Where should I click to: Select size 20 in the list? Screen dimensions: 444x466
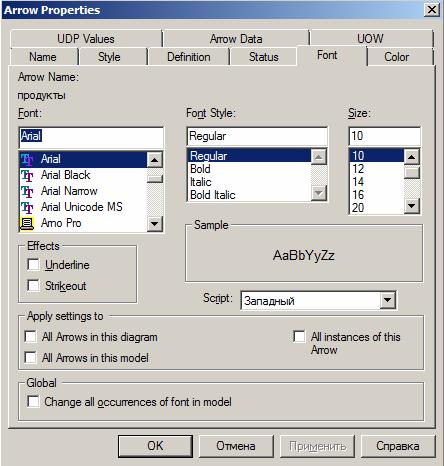pos(377,208)
